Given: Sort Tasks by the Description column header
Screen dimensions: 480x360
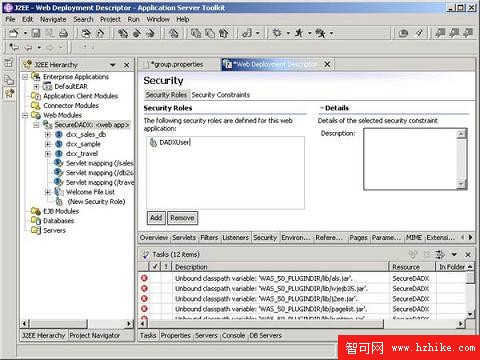Looking at the screenshot, I should 280,267.
